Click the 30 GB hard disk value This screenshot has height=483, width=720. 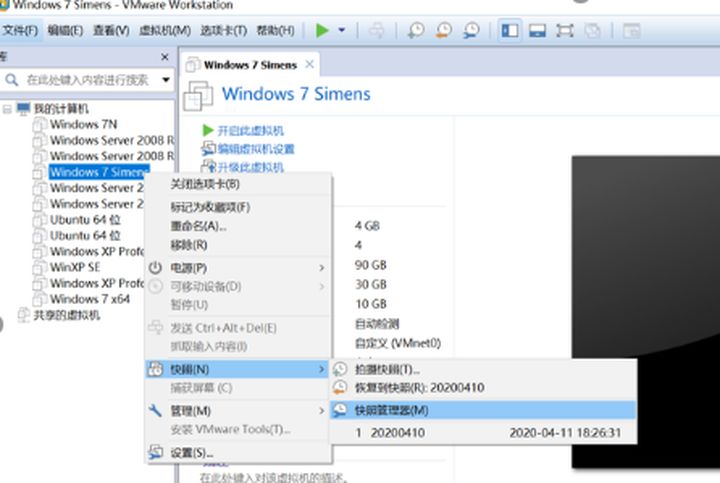(371, 285)
